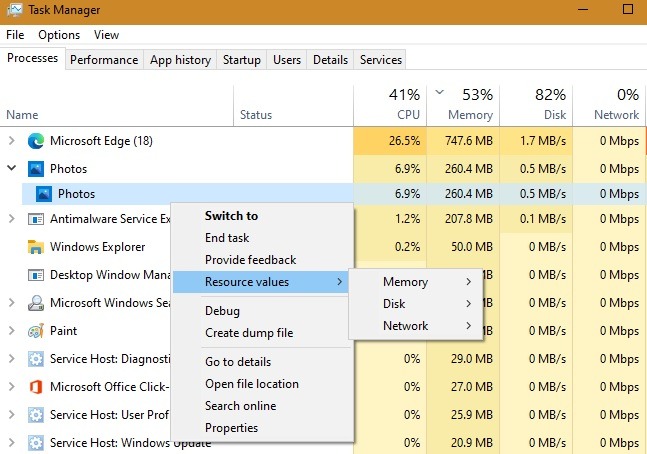Select Open file location
The height and width of the screenshot is (454, 647).
pos(262,384)
